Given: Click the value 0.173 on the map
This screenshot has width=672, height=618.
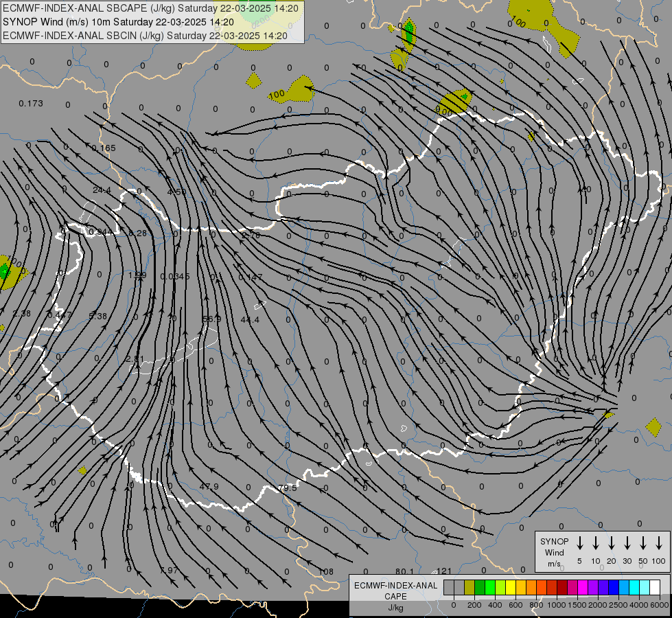Looking at the screenshot, I should 31,104.
